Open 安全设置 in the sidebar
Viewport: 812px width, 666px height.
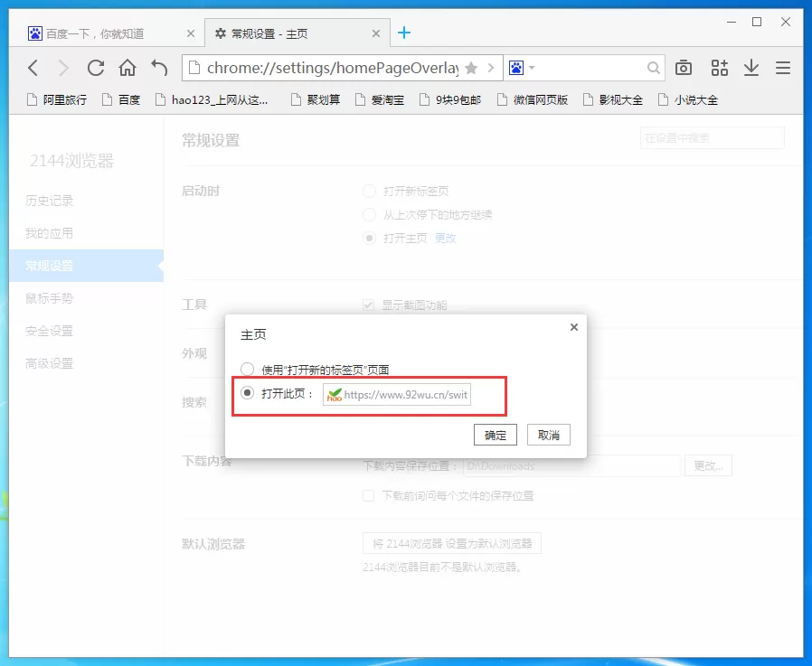49,331
